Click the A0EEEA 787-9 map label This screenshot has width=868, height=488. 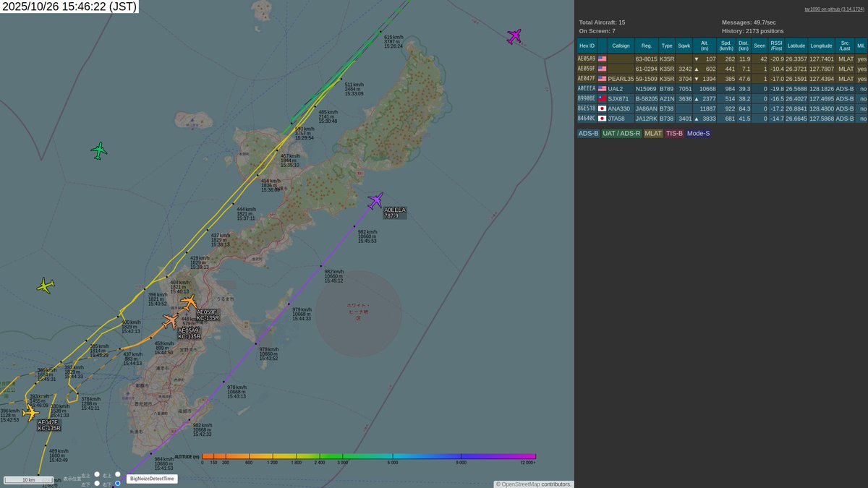395,213
